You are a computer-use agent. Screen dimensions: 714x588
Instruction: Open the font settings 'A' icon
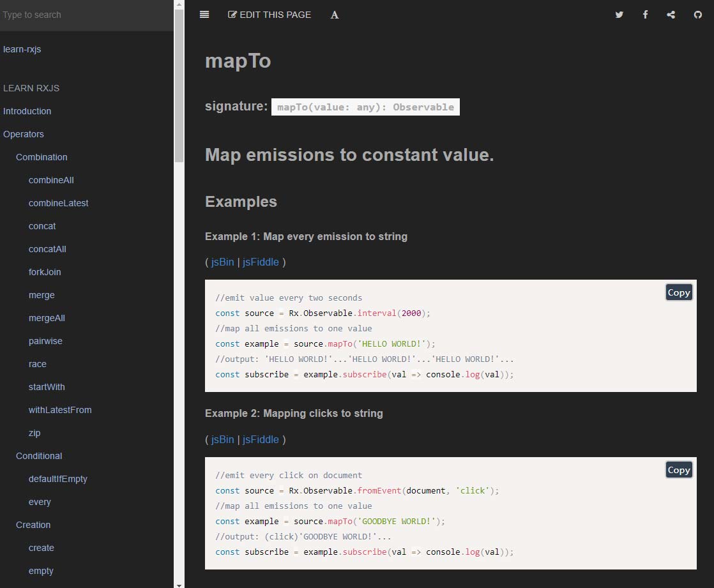(x=335, y=15)
